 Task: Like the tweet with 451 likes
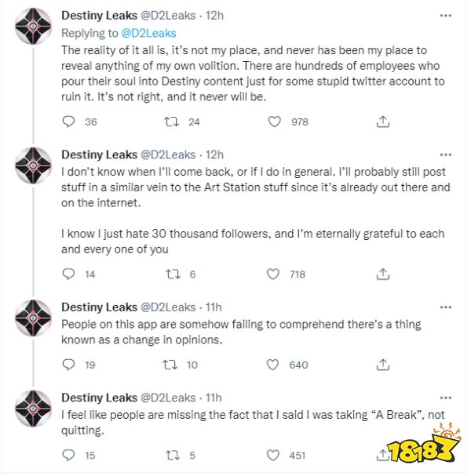[x=274, y=454]
